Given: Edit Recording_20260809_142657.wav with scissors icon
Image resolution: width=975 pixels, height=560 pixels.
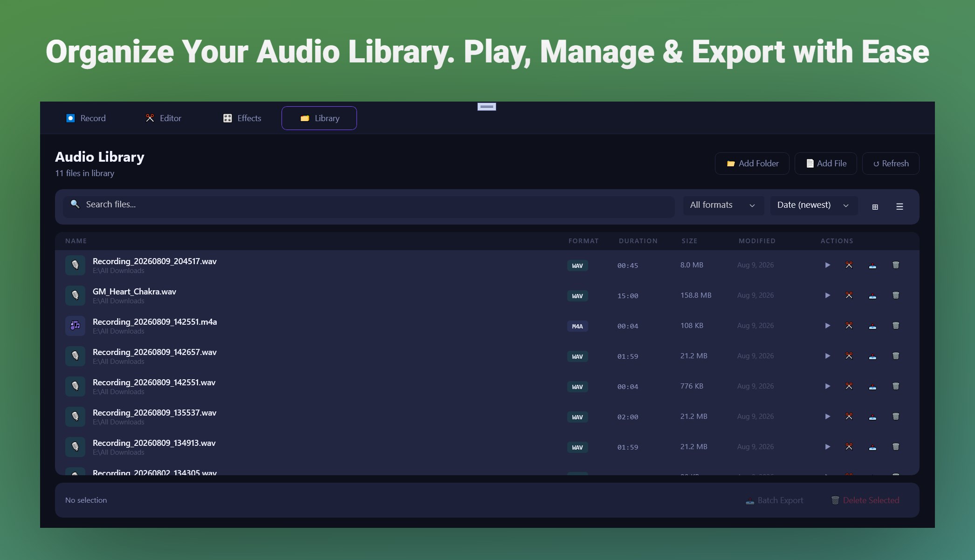Looking at the screenshot, I should coord(849,356).
